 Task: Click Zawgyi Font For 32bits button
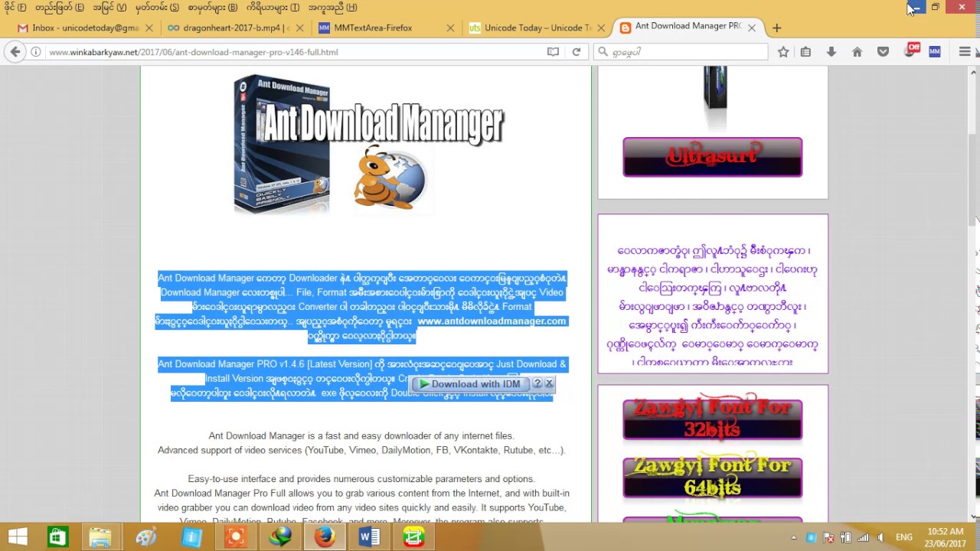pos(712,419)
